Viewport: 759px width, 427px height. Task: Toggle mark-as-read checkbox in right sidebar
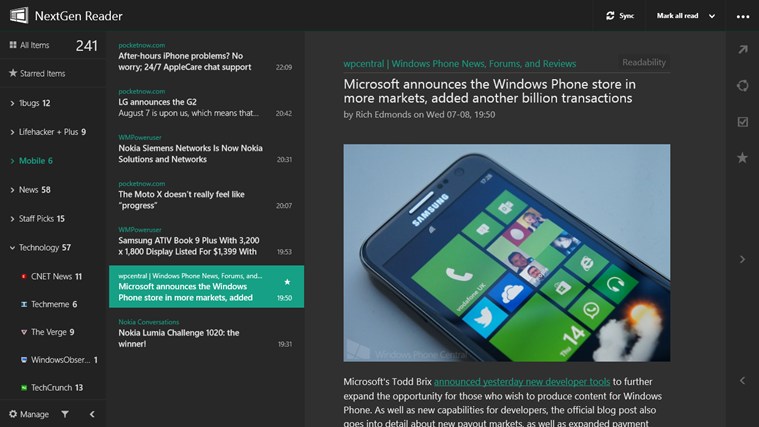tap(743, 122)
